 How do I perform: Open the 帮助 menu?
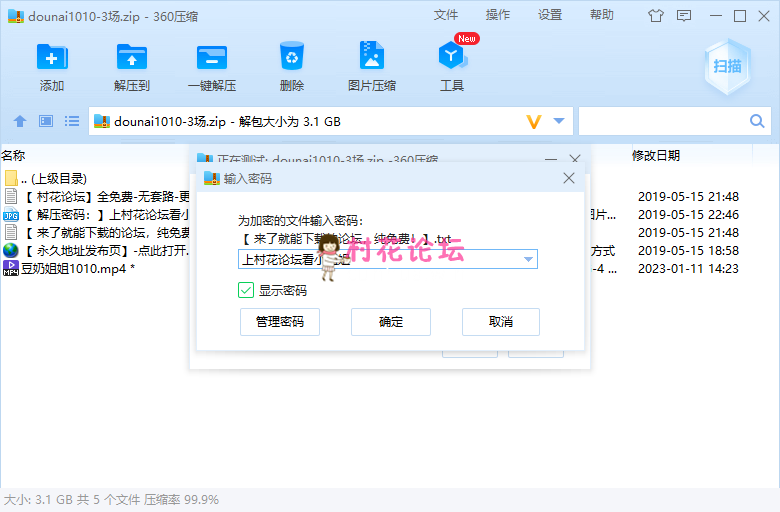pyautogui.click(x=602, y=15)
